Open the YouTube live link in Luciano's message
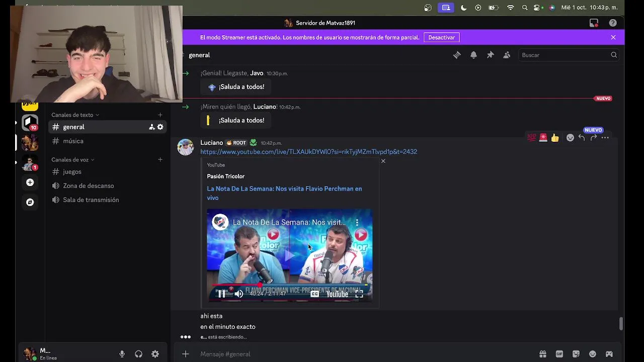Image resolution: width=644 pixels, height=362 pixels. tap(308, 152)
